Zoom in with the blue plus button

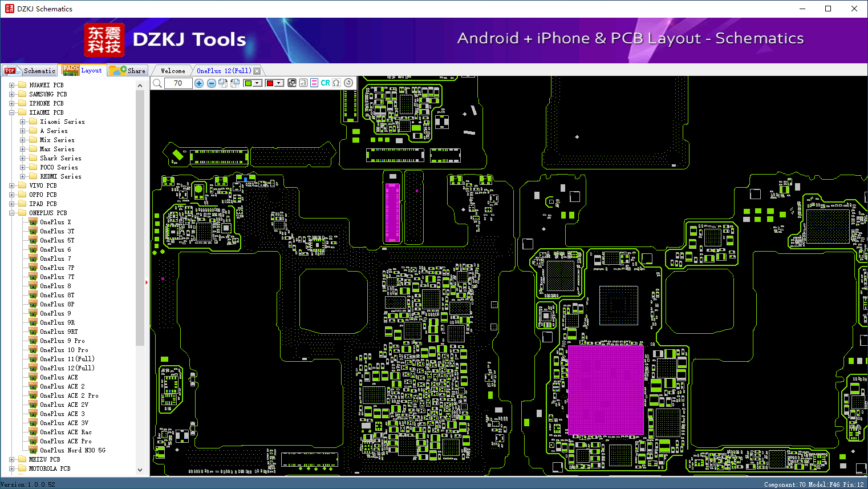click(199, 83)
